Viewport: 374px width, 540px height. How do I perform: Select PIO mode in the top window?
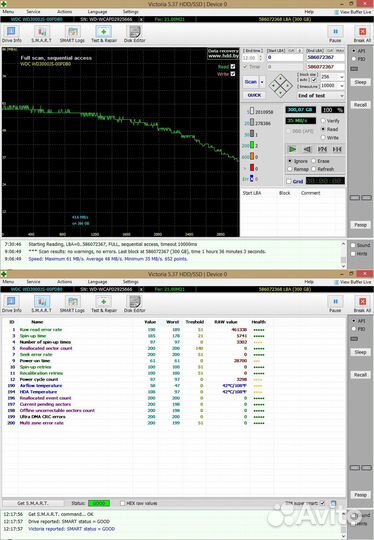[x=354, y=59]
